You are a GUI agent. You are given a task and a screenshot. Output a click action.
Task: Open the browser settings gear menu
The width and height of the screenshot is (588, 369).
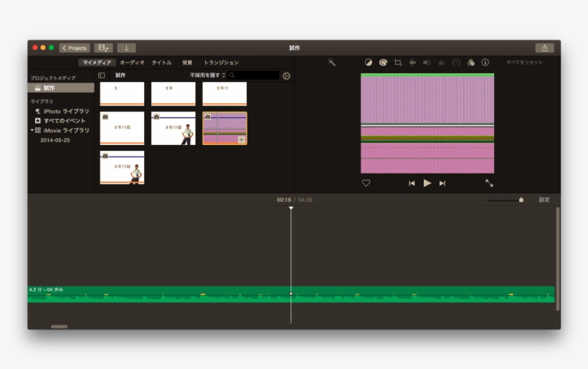[287, 75]
